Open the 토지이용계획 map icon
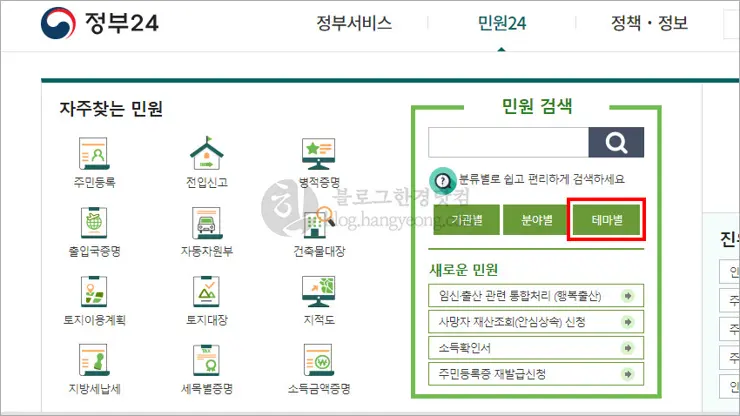 pos(94,292)
